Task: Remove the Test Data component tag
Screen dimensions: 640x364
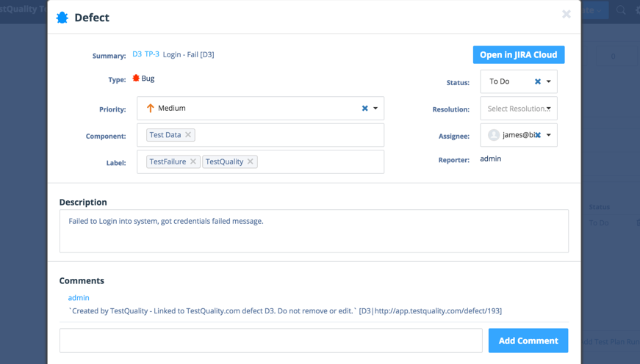Action: pyautogui.click(x=188, y=135)
